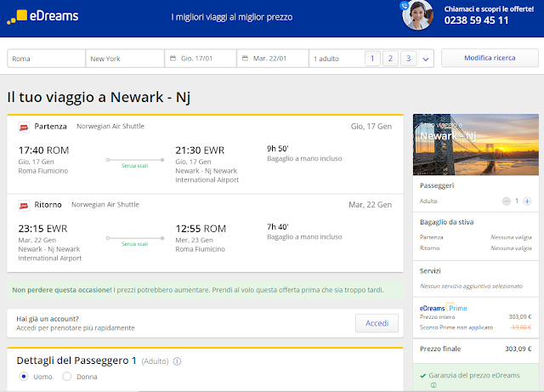Screen dimensions: 544x392
Task: Choose 3 passengers in search bar
Action: (x=408, y=59)
